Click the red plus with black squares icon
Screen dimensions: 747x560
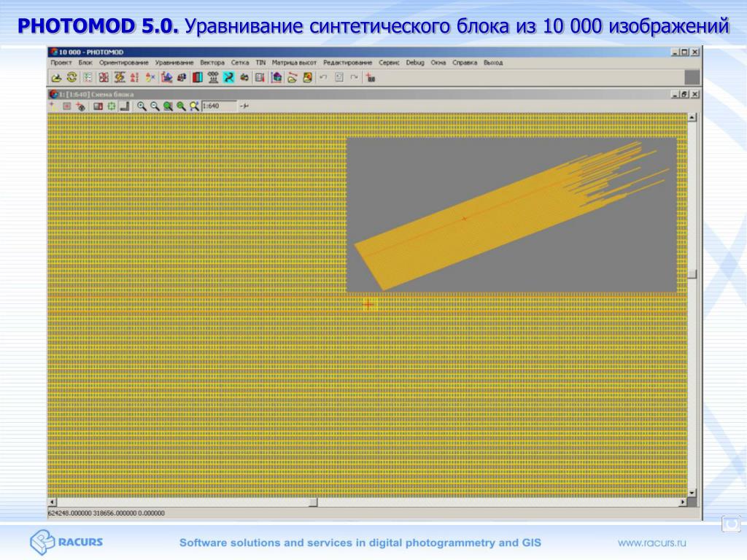pos(371,77)
